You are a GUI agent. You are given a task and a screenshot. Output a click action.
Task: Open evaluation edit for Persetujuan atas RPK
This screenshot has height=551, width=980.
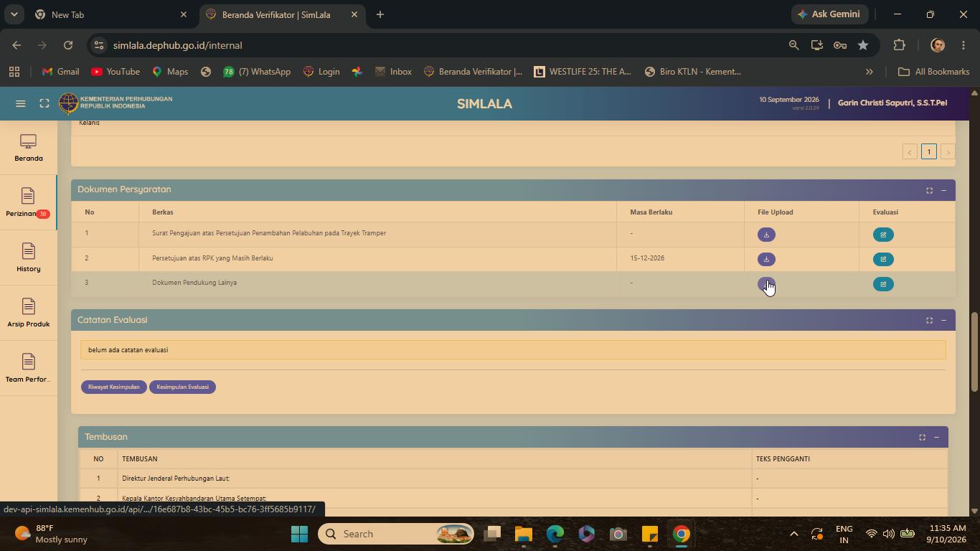[x=883, y=259]
